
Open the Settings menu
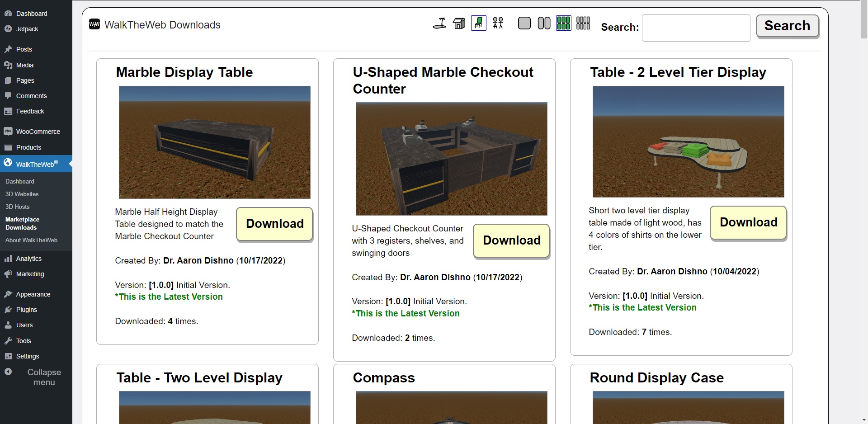(36, 356)
